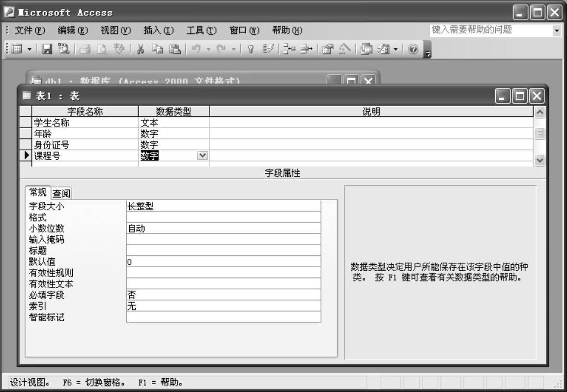The image size is (567, 392).
Task: Click the row selector arrow for 课程号
Action: [x=26, y=156]
